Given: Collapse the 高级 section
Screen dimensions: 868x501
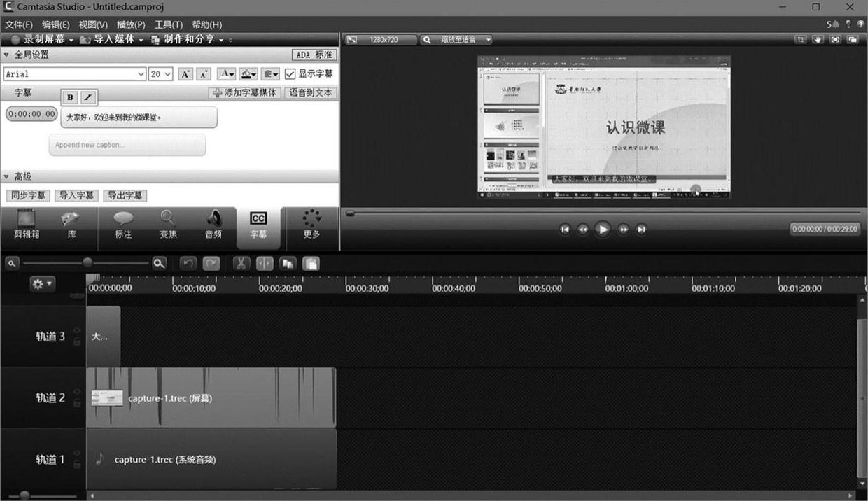Looking at the screenshot, I should tap(7, 176).
